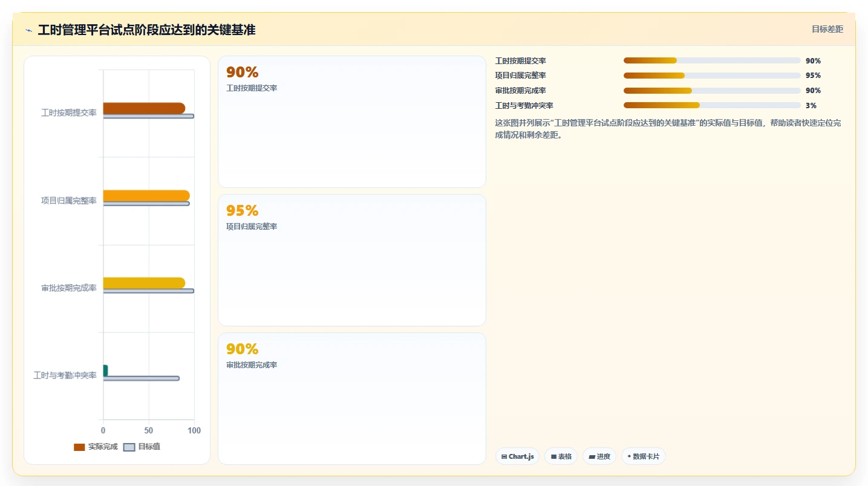Click the 工时与考勤冲突率 chart axis label

(65, 375)
